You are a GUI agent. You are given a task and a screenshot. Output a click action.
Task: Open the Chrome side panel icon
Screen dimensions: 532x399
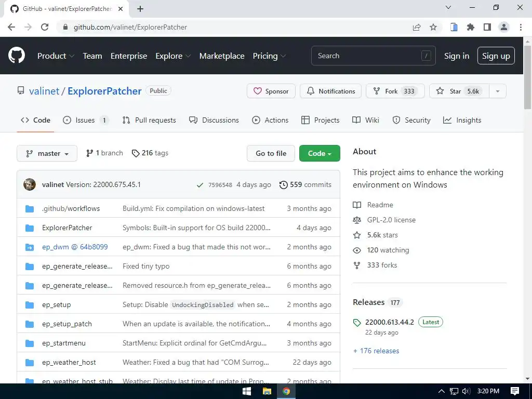(487, 27)
